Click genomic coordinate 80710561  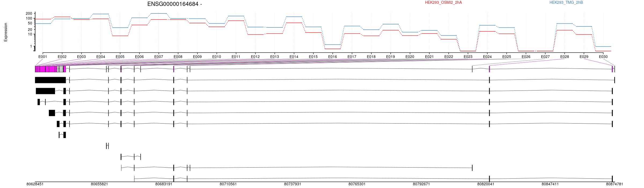pyautogui.click(x=228, y=184)
